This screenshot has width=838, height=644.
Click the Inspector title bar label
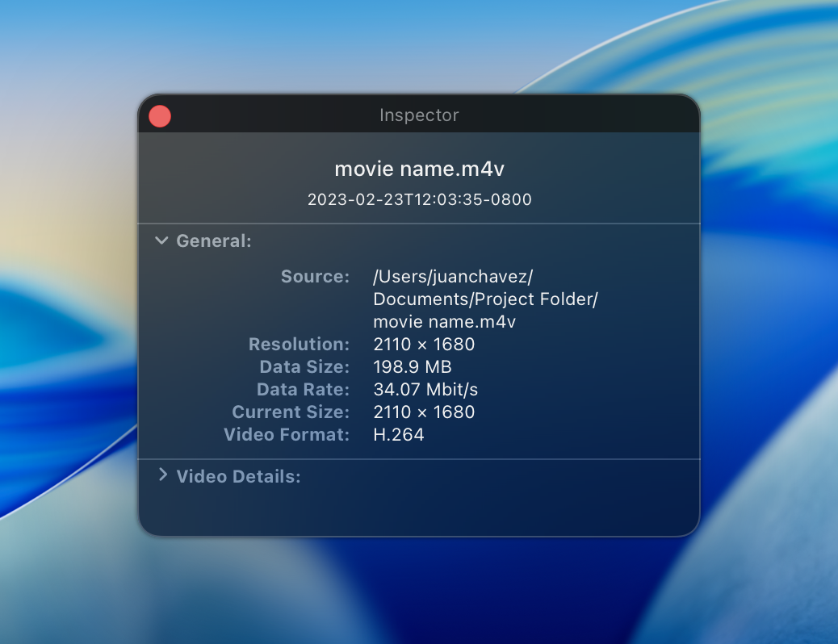click(419, 115)
